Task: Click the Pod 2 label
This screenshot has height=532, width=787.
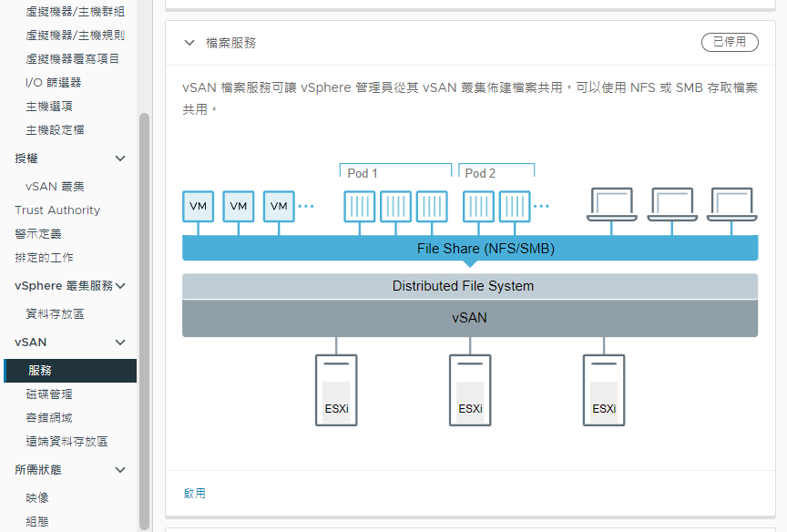Action: point(480,173)
